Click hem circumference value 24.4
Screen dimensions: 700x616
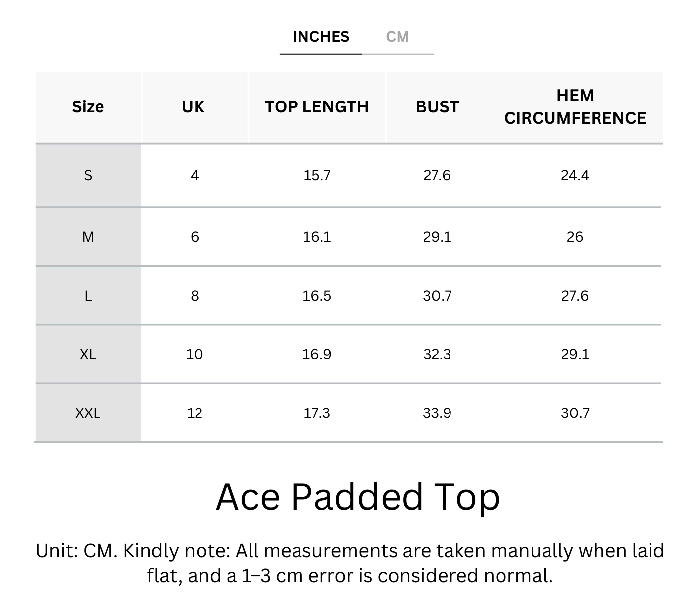click(x=575, y=175)
